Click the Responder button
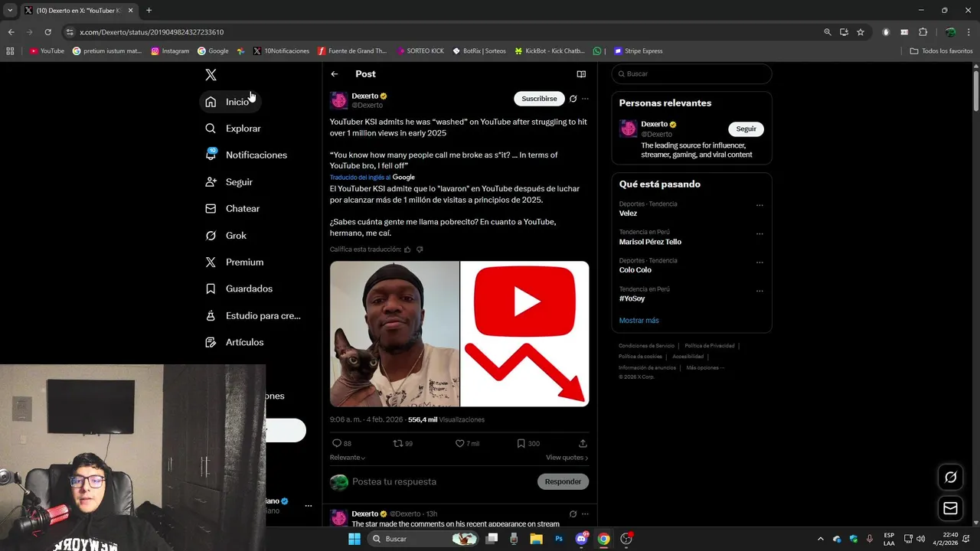980x551 pixels. pos(563,481)
